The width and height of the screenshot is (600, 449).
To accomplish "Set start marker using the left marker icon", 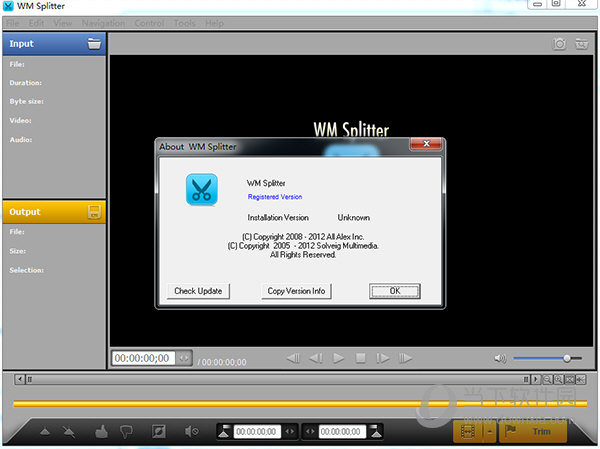I will point(224,431).
